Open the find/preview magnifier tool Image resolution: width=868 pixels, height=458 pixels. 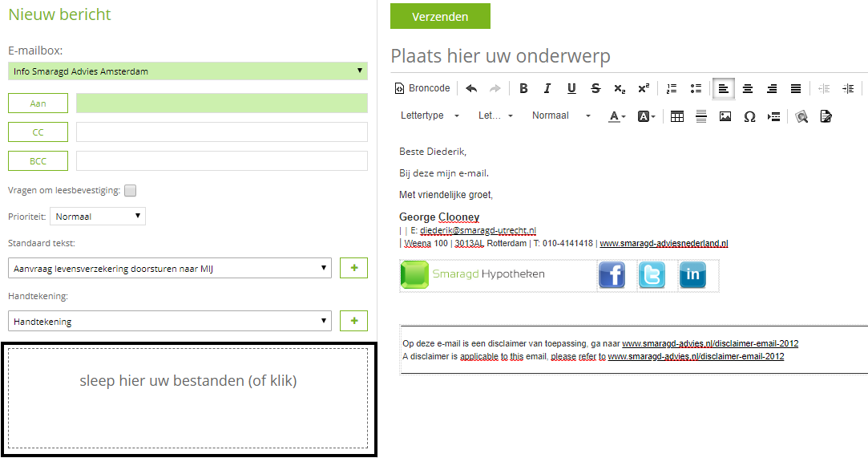801,116
